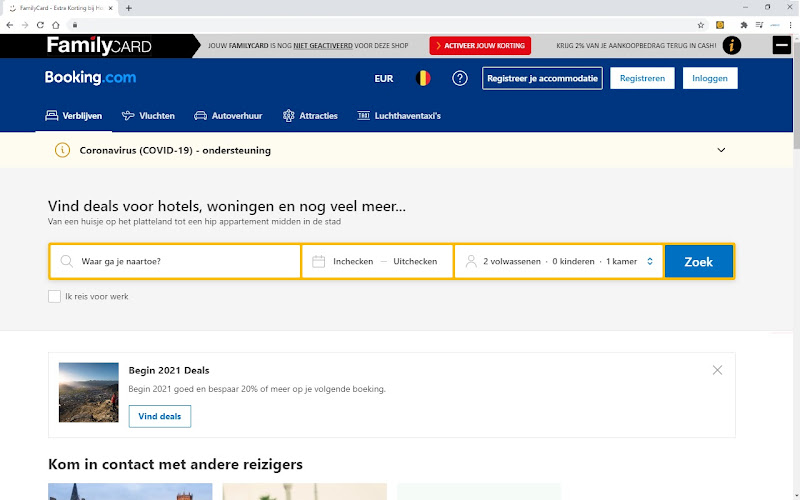Collapse the FamilyCard bar with minus icon
This screenshot has width=800, height=500.
click(781, 45)
